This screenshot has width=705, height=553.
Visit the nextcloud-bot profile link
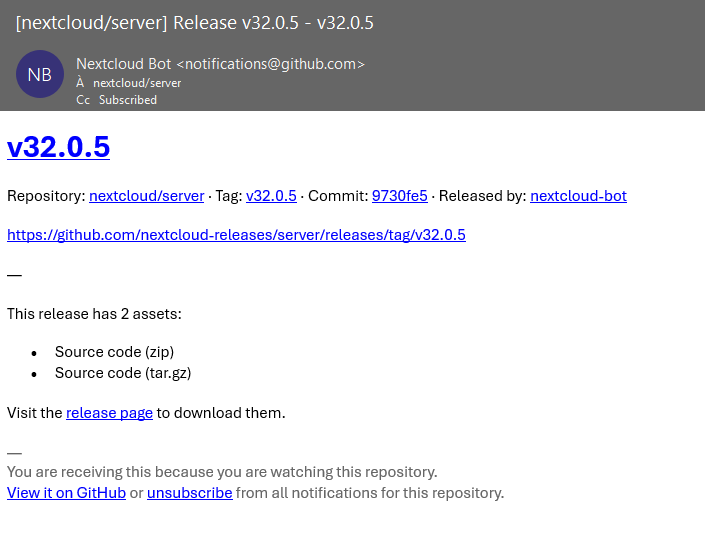pos(578,196)
